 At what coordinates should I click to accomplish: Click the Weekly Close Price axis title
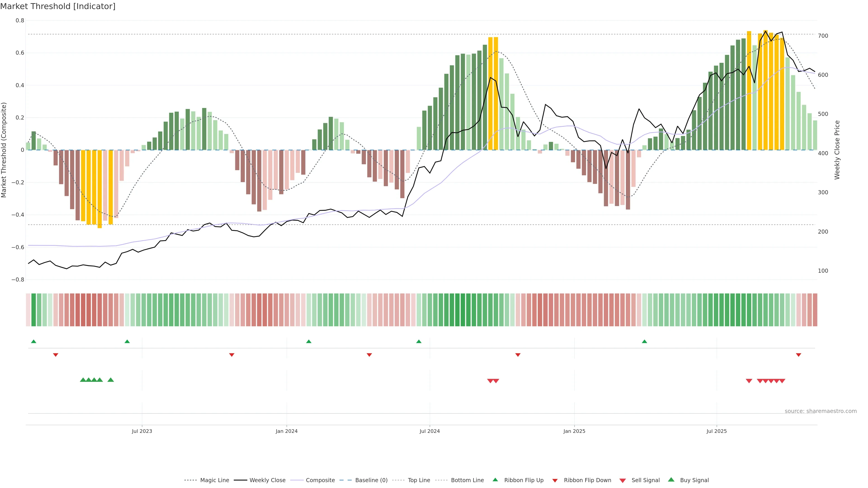coord(837,150)
